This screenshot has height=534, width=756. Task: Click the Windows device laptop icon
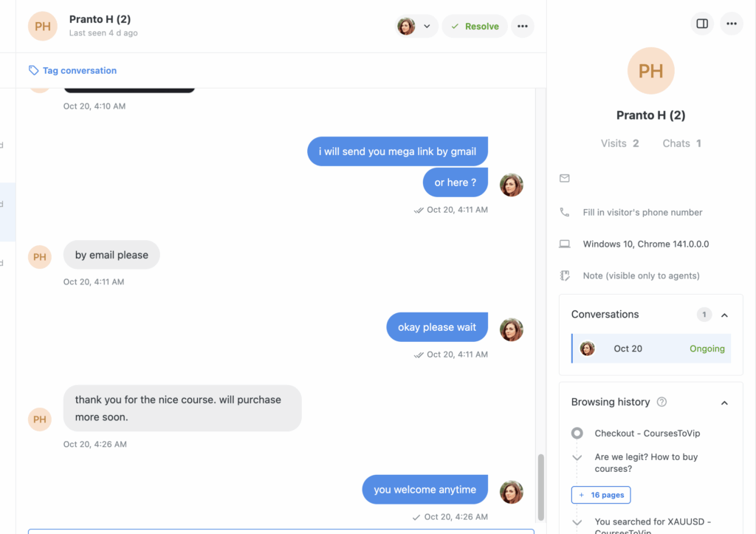click(565, 244)
